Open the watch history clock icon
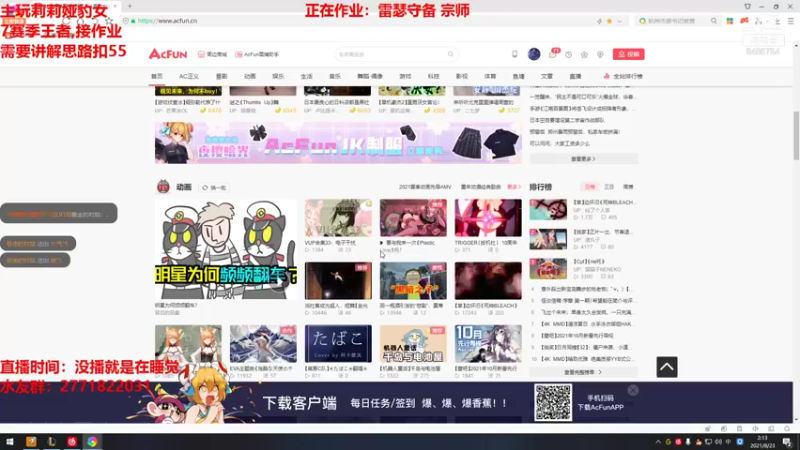 tap(568, 55)
